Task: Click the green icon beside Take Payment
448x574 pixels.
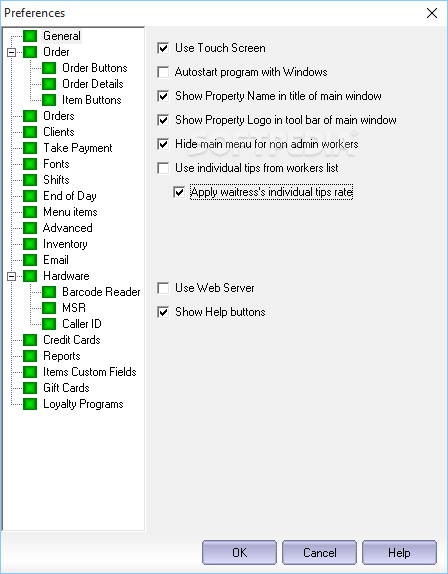Action: click(30, 148)
